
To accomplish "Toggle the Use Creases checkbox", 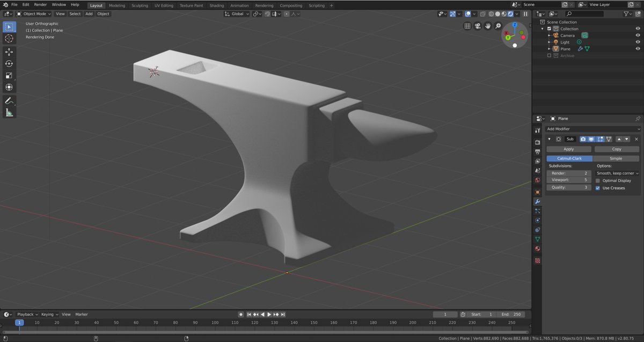I will click(x=598, y=188).
